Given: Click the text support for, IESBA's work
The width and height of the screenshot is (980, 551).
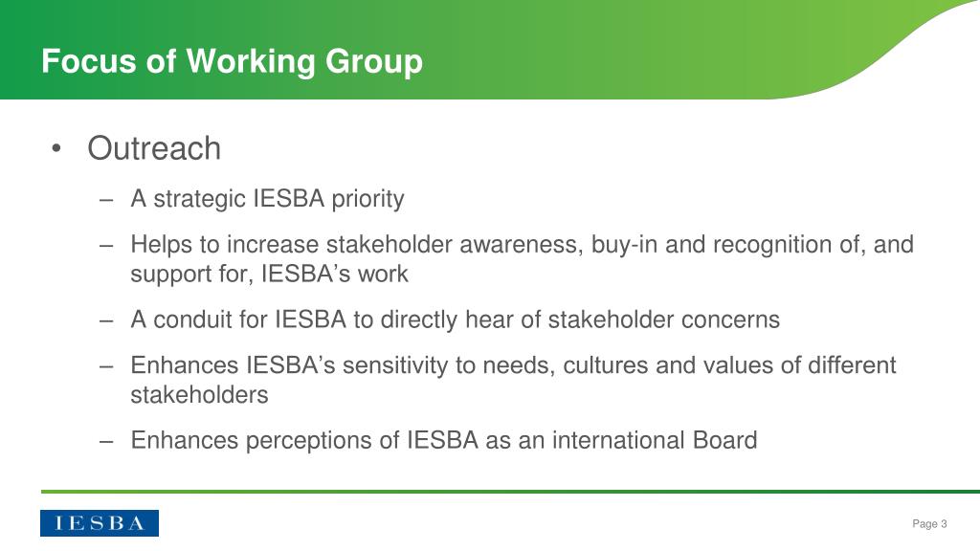Looking at the screenshot, I should (x=269, y=274).
